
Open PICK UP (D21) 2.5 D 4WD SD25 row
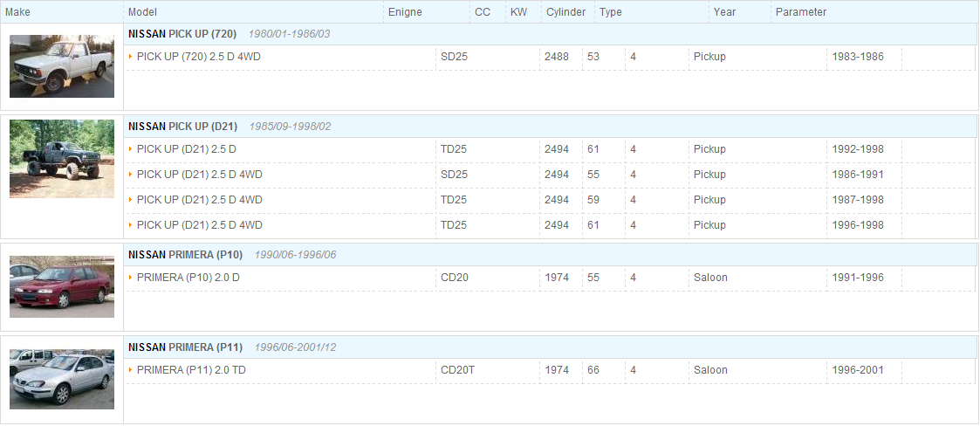pos(550,175)
